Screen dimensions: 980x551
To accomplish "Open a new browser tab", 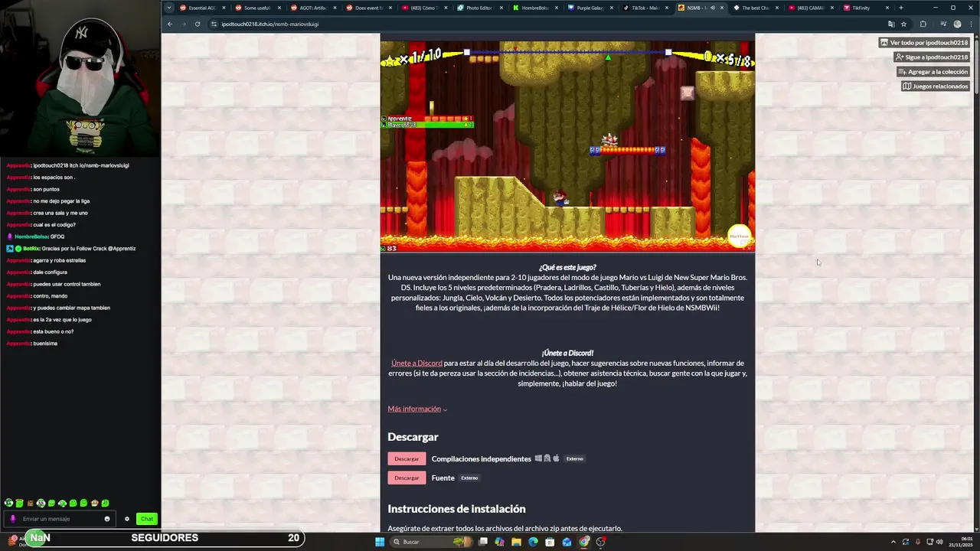I will tap(900, 8).
